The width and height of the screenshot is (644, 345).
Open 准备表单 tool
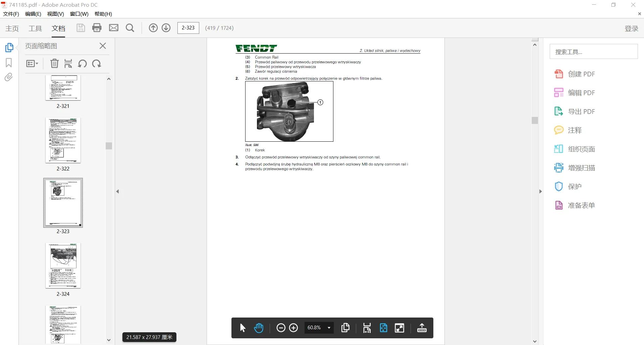pos(575,205)
